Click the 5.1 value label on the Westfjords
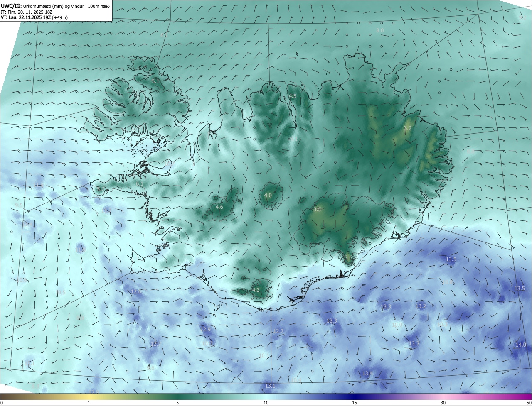This screenshot has width=532, height=406. pyautogui.click(x=155, y=81)
